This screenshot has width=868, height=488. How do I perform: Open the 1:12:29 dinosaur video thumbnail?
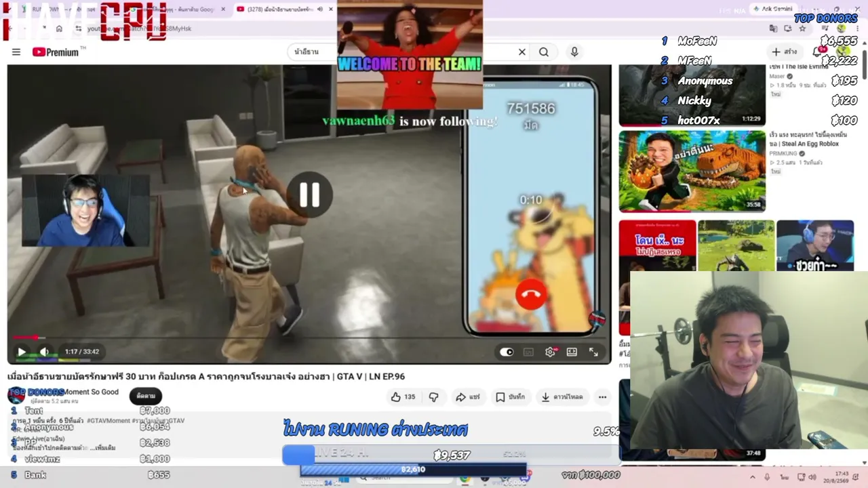click(x=692, y=95)
